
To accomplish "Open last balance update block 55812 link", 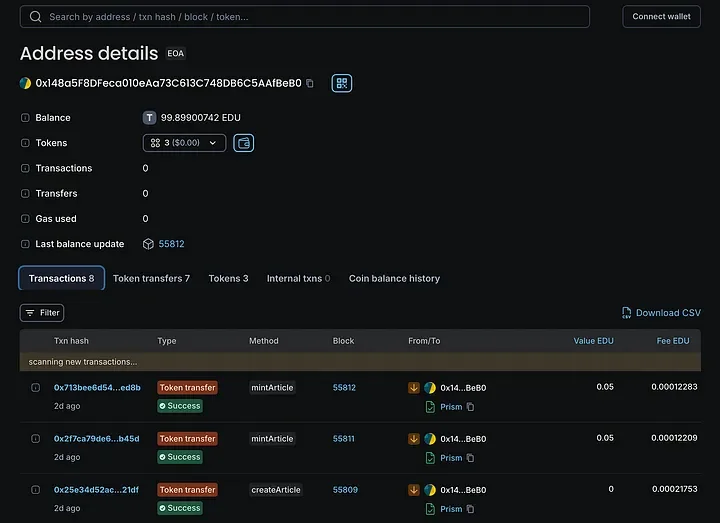I will tap(171, 244).
